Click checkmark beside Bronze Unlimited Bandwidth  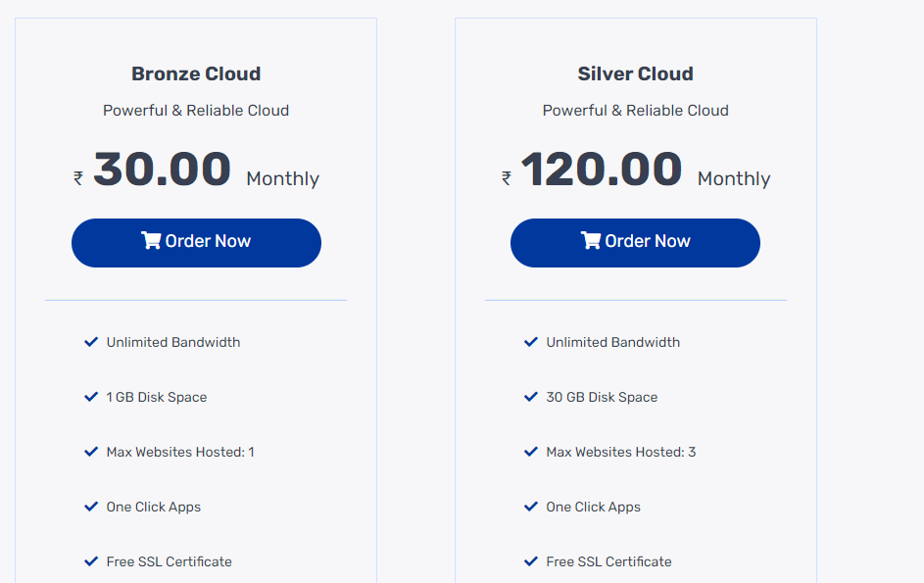[x=91, y=342]
